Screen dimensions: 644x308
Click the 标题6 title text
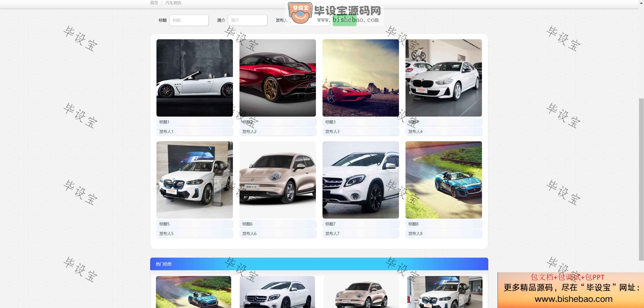pos(247,224)
